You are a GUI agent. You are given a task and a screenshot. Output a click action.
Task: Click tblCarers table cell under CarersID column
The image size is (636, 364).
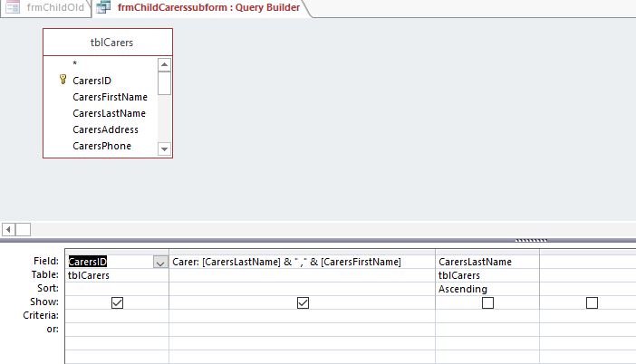click(117, 275)
